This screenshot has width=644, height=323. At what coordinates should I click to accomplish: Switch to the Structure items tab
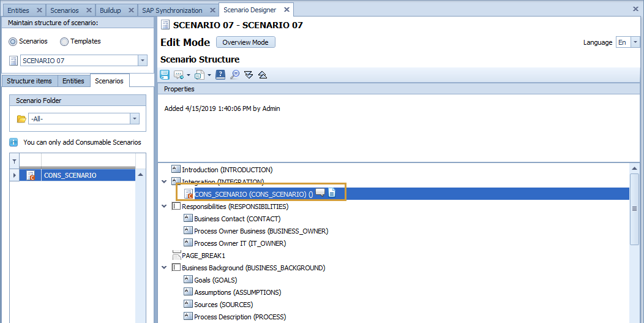[29, 81]
